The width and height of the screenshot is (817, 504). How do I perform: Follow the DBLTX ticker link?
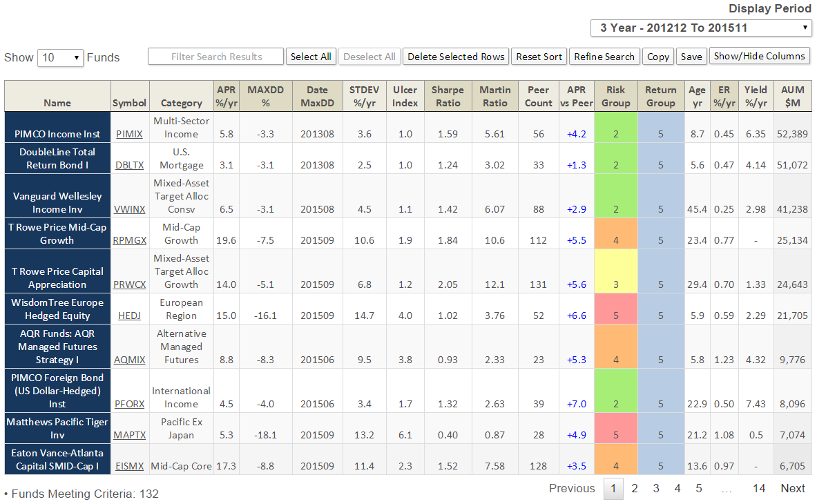tap(130, 165)
